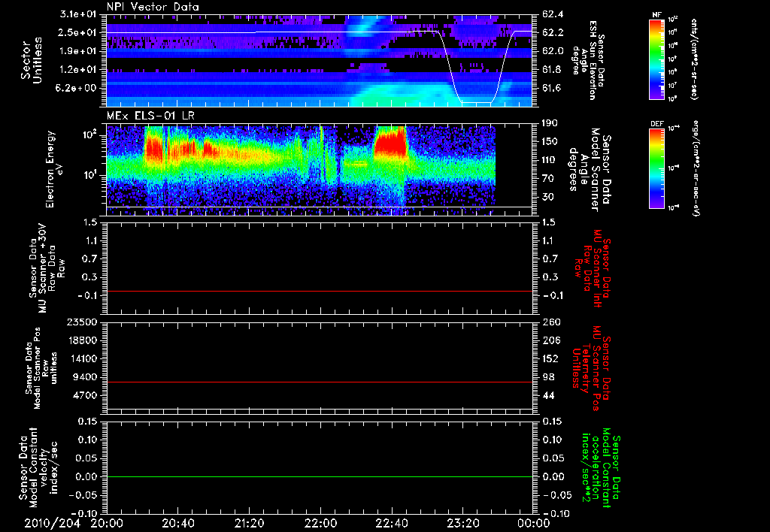Viewport: 770px width, 532px height.
Task: Select the "MU Scanner +30V Raw Data" axis title
Action: tap(47, 268)
